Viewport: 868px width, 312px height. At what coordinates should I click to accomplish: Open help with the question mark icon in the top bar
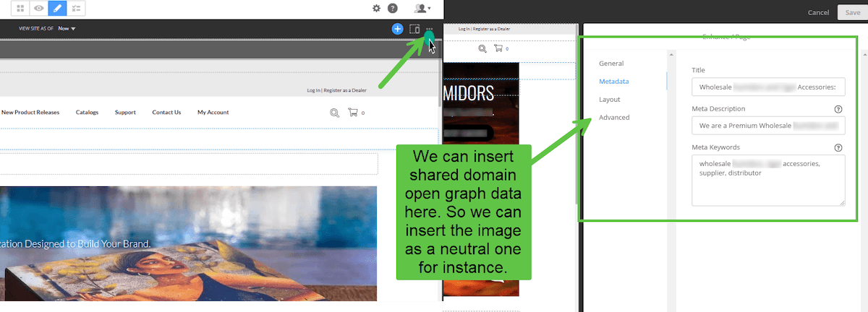[393, 9]
